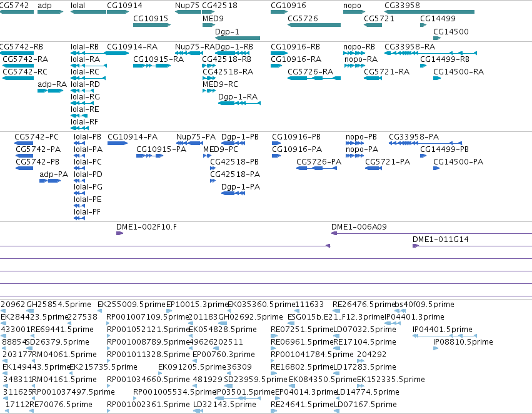
Task: Click the adp-RA transcript glyph
Action: [50, 91]
